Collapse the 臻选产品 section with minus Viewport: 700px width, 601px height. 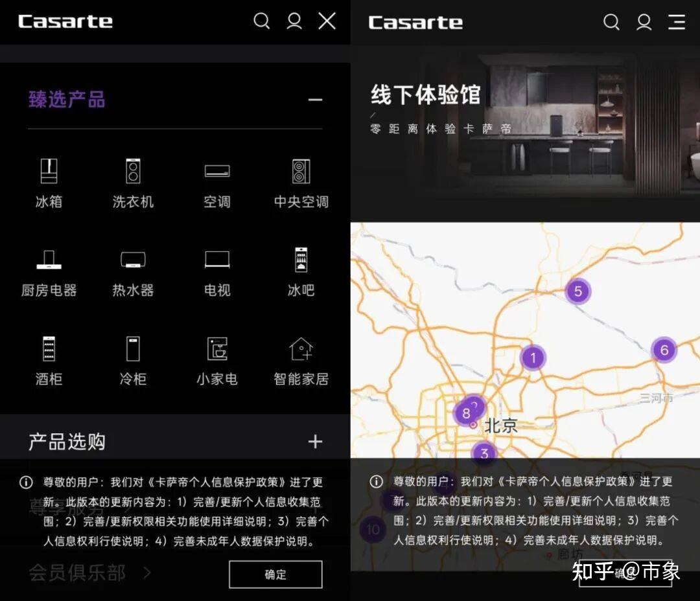(315, 100)
